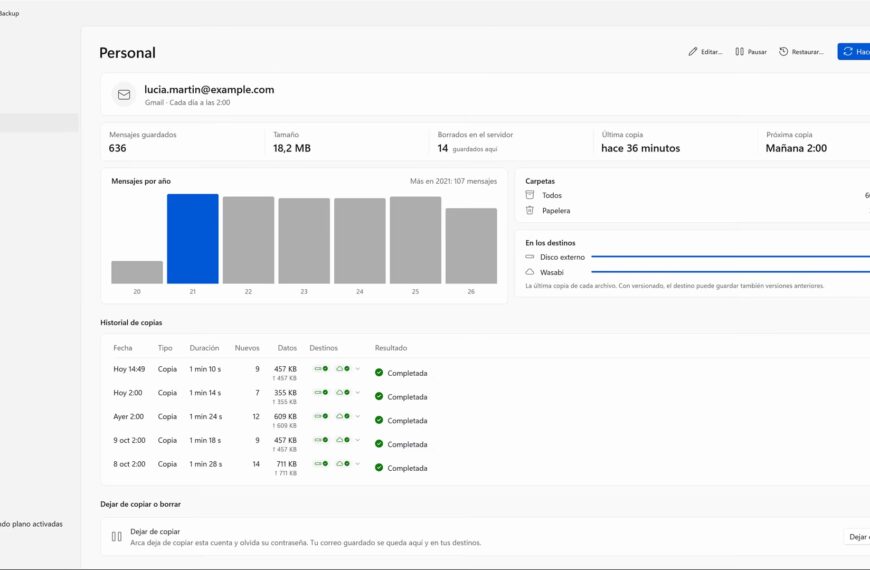Image resolution: width=870 pixels, height=570 pixels.
Task: Click the envelope icon beside lucia.martin@example.com
Action: tap(124, 95)
